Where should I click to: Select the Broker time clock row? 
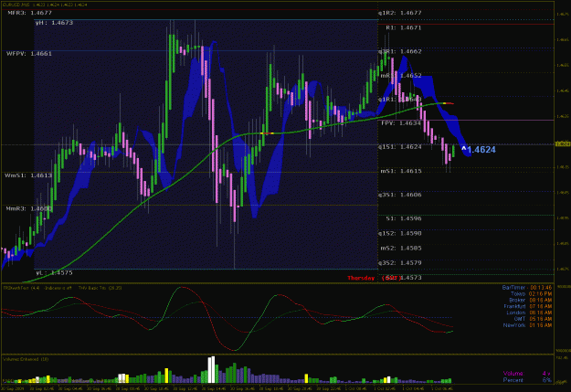[x=530, y=300]
